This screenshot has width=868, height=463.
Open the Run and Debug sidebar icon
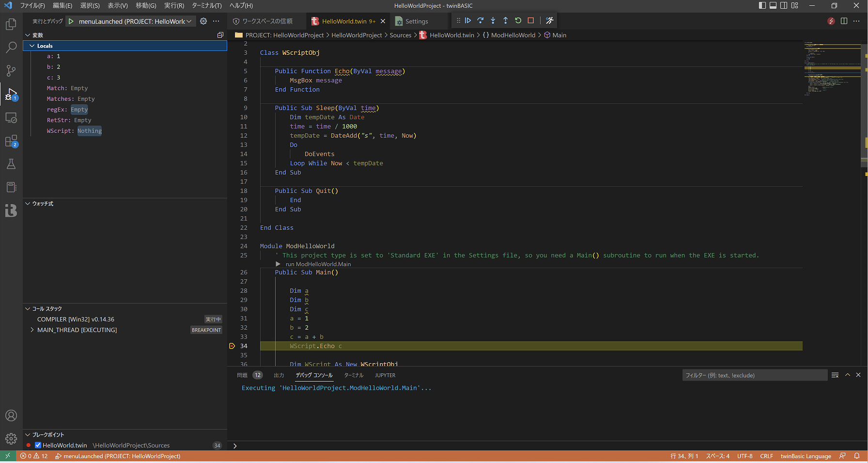[x=11, y=94]
